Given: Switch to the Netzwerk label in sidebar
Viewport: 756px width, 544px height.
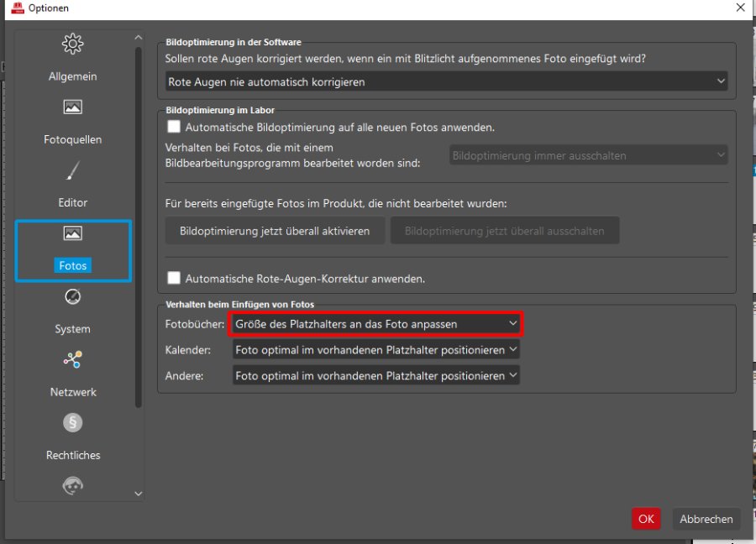Looking at the screenshot, I should pyautogui.click(x=73, y=392).
